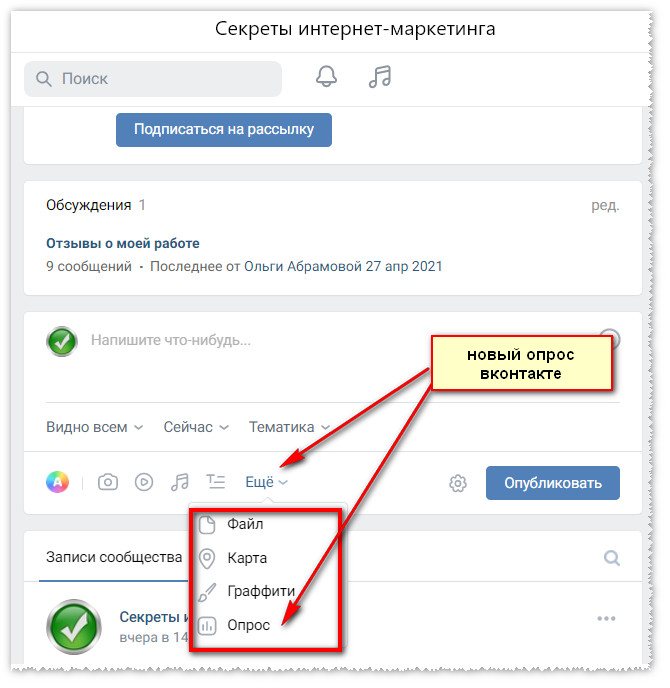Expand the "Видно всем" visibility dropdown
Screen dimensions: 670x688
(x=95, y=428)
